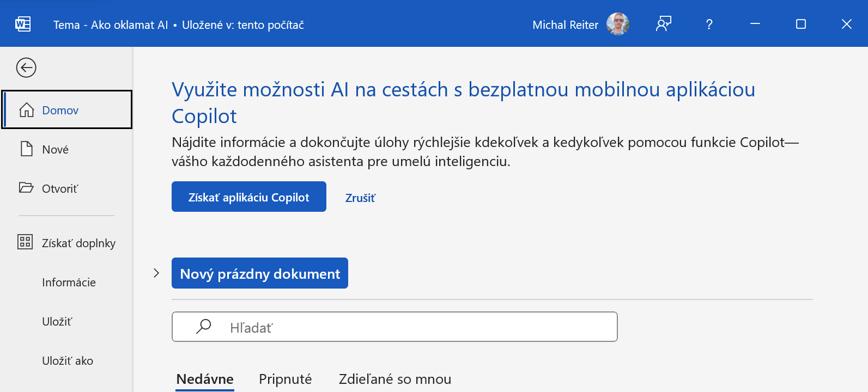Viewport: 868px width, 392px height.
Task: Dismiss the Copilot banner with Zrušiť
Action: pyautogui.click(x=360, y=198)
